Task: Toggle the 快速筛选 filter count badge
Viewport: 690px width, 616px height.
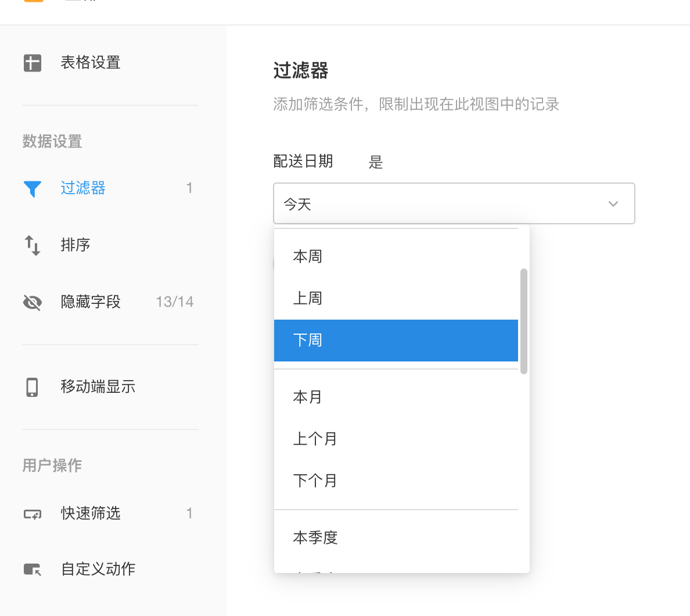Action: tap(189, 513)
